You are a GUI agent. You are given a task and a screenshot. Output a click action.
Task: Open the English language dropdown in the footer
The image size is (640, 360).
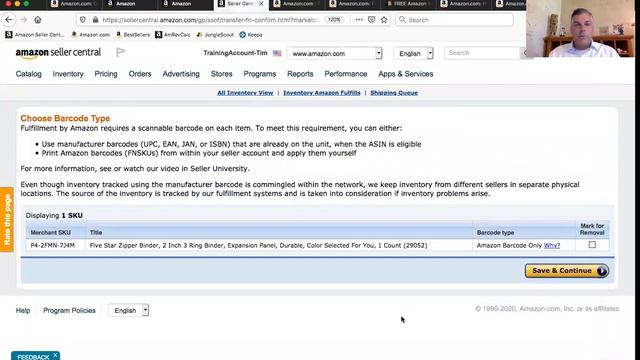[129, 310]
